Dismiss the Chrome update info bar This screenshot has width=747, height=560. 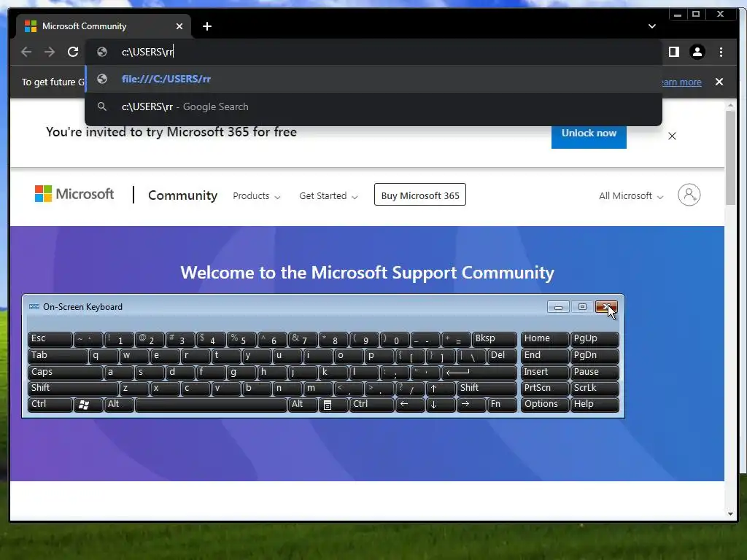coord(719,82)
